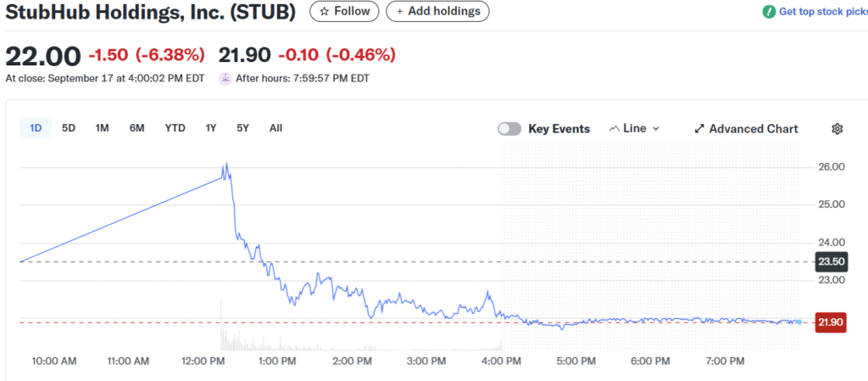Click the red 21.90 current price label

tap(831, 322)
